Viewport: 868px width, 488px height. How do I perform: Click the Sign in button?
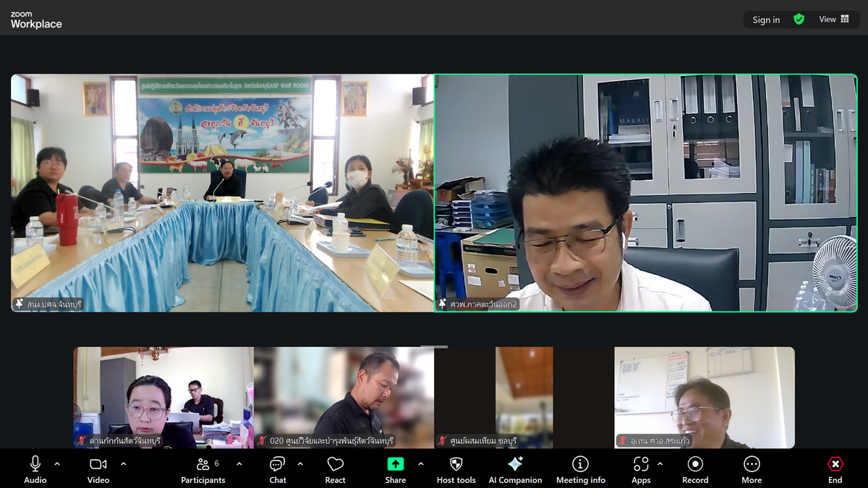pos(766,20)
